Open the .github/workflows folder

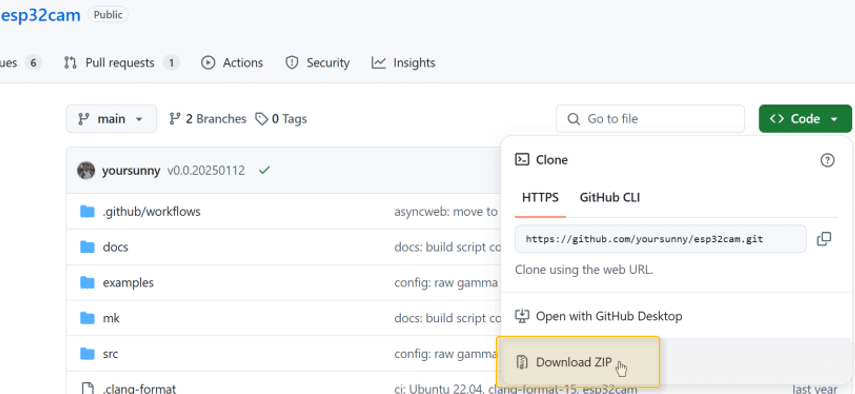tap(152, 211)
